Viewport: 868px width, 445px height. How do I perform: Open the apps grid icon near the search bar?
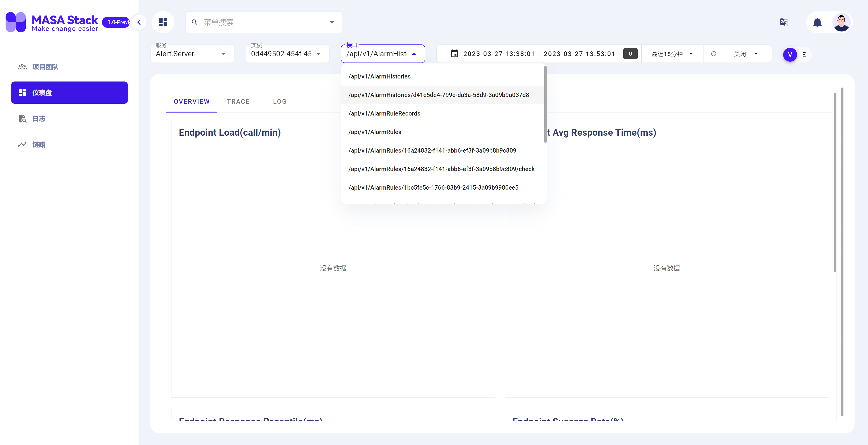163,22
